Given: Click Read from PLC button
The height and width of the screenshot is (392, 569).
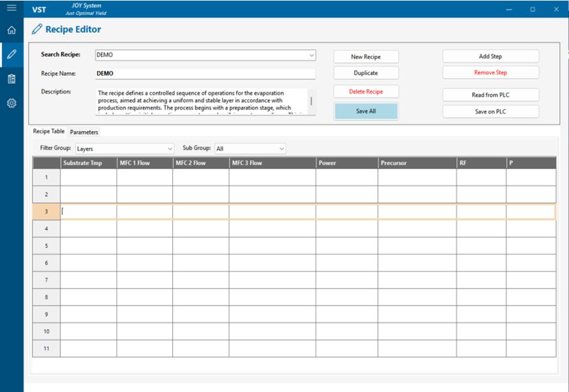Looking at the screenshot, I should click(490, 95).
